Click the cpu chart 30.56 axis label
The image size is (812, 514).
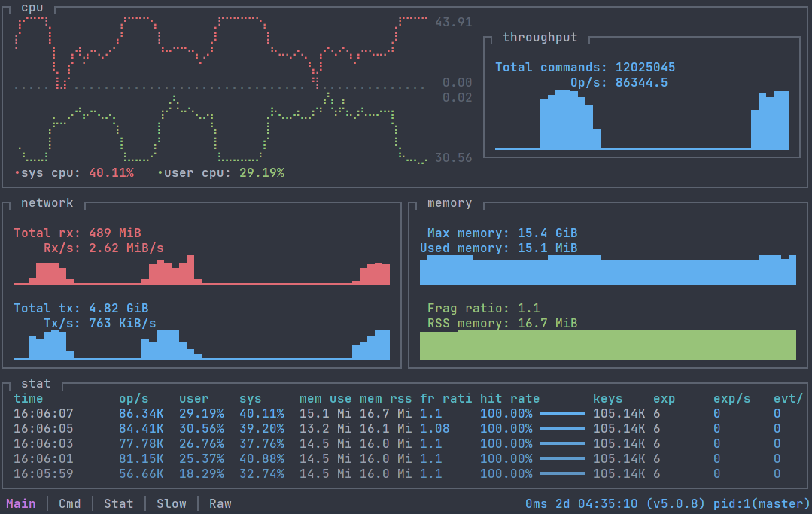(454, 158)
